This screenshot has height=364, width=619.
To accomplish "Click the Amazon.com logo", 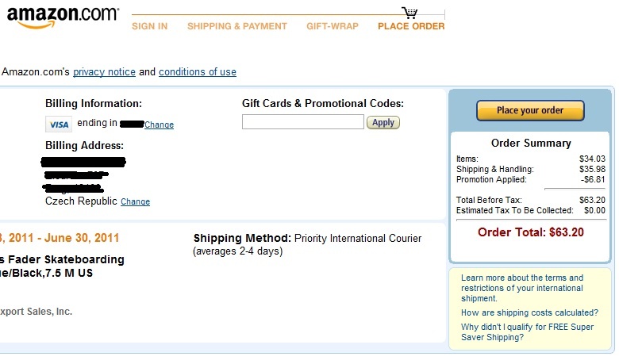I will [x=62, y=17].
